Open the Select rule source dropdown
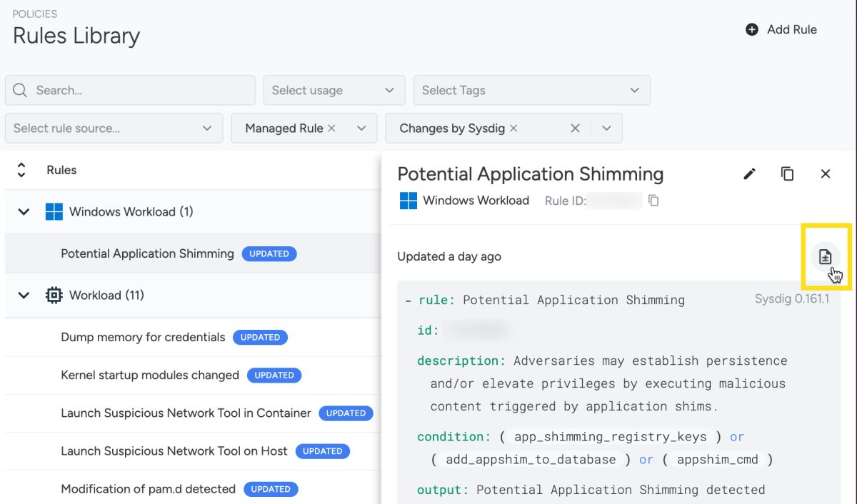This screenshot has width=857, height=504. coord(114,128)
